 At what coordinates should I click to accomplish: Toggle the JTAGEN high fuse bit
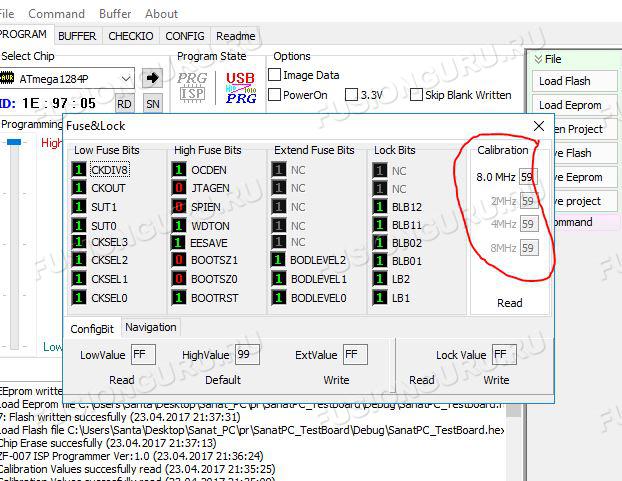(179, 188)
